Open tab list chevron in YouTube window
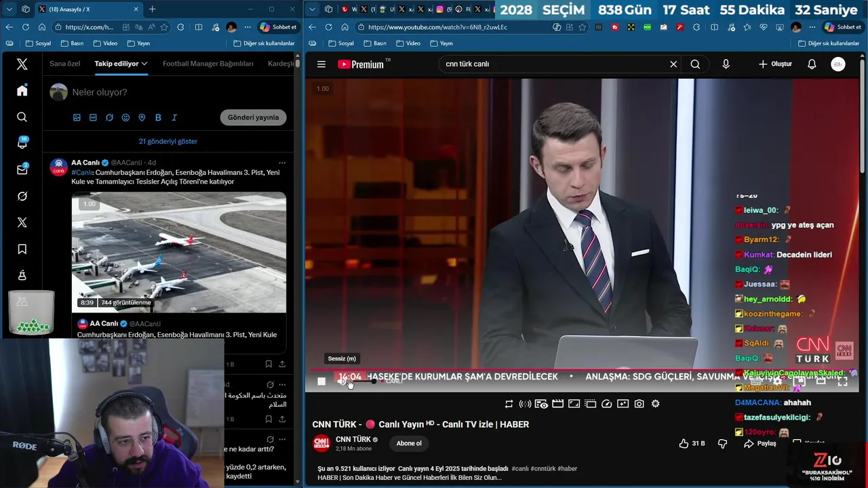 pos(312,9)
